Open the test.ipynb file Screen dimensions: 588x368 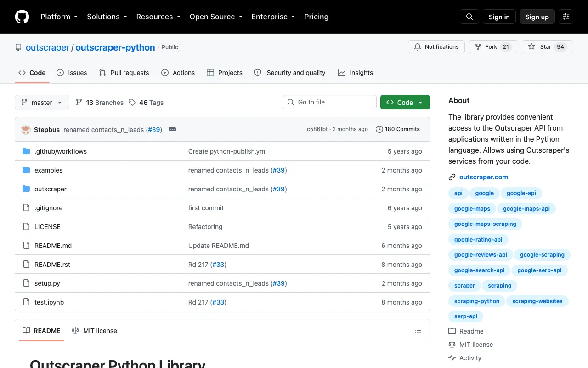[49, 302]
